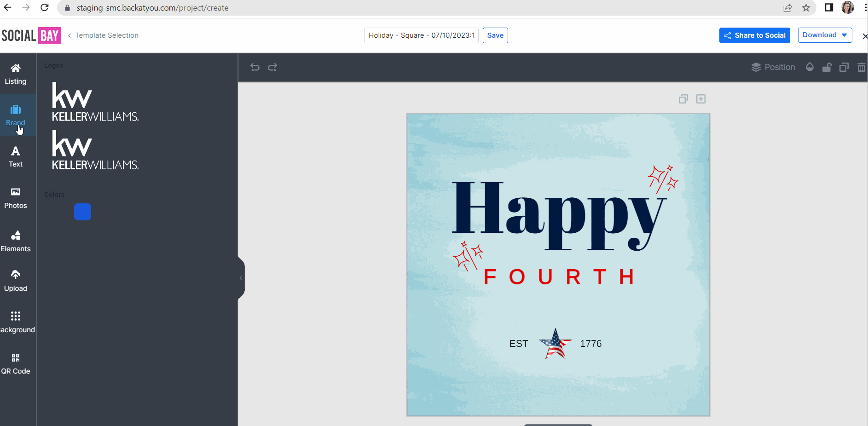Open the opacity droplet tool
Screen dimensions: 868x426
point(810,67)
